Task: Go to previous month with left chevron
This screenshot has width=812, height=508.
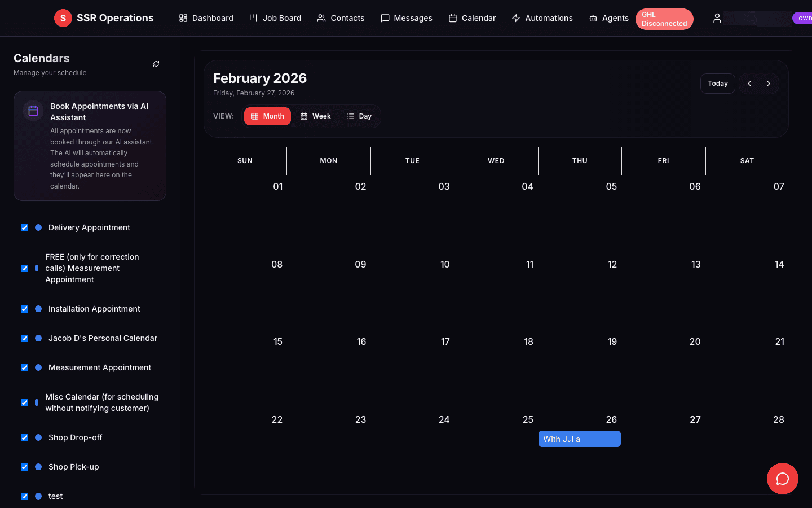Action: (x=749, y=83)
